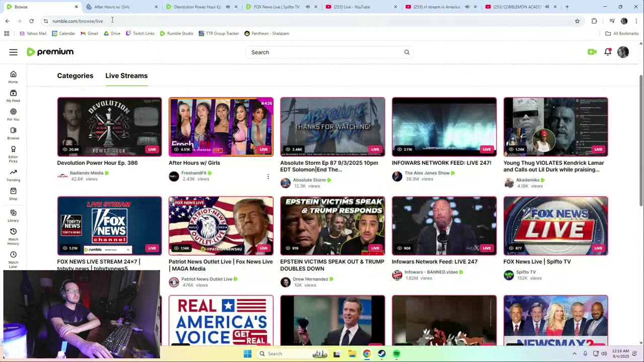Open Chrome tab search media control icon
The image size is (644, 362).
tap(612, 21)
